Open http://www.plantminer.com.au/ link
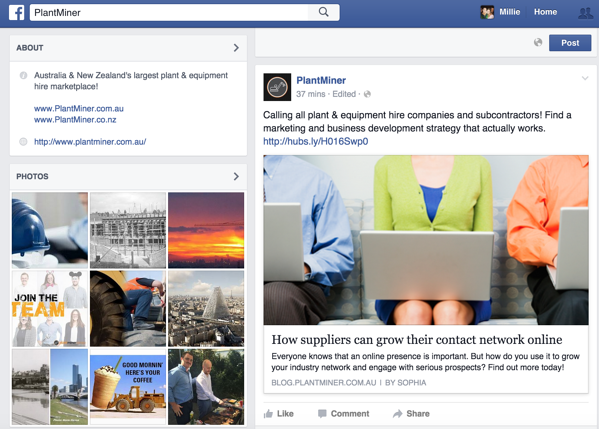 pos(90,142)
